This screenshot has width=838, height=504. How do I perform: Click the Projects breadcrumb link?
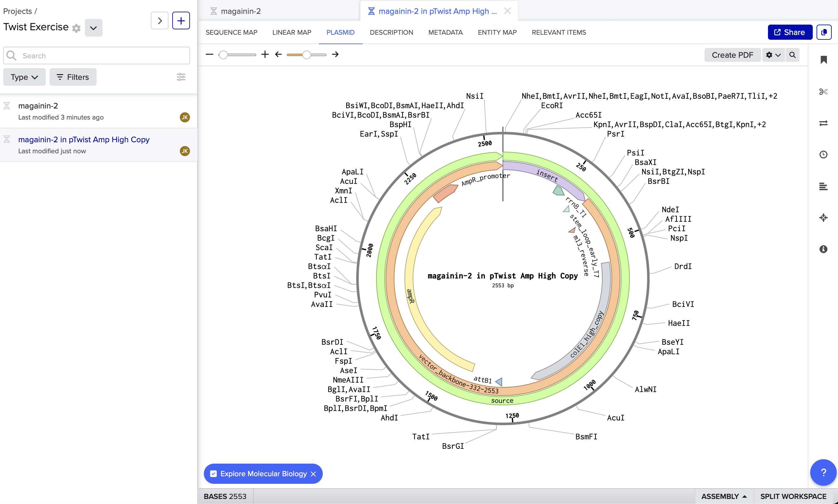tap(17, 11)
